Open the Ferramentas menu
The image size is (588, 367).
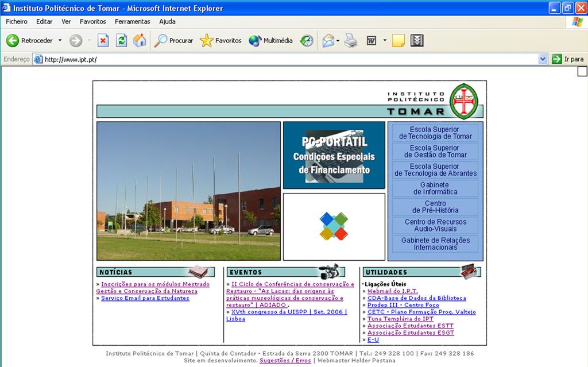[x=132, y=21]
